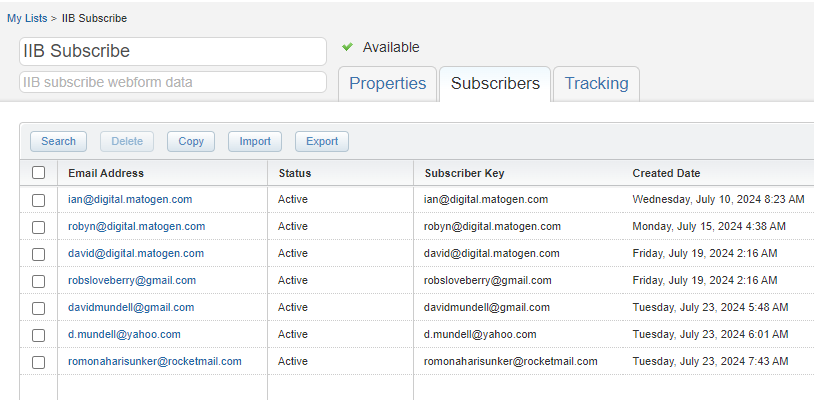Tick checkbox next to d.mundell@yahoo.com
The width and height of the screenshot is (814, 400).
coord(39,335)
